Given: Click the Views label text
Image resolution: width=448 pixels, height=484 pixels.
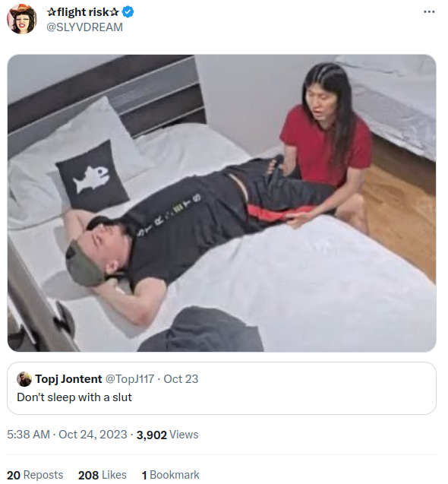Looking at the screenshot, I should (x=184, y=435).
